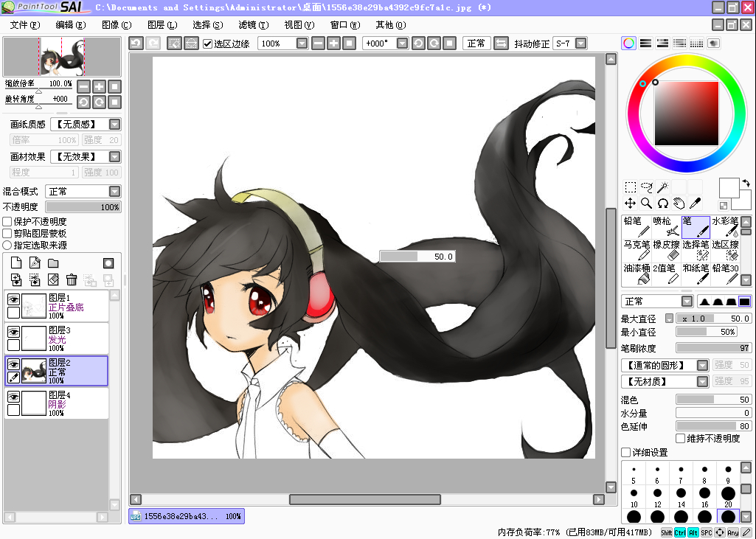Switch to the 1556e38e29ba43 document tab

[187, 516]
